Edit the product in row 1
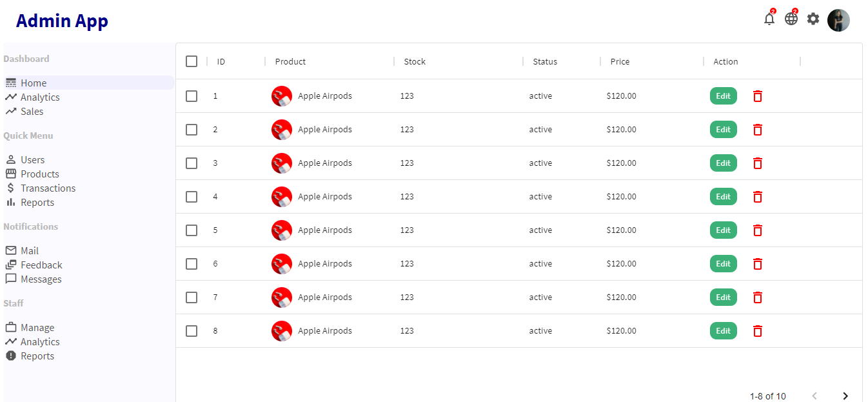 click(x=724, y=96)
